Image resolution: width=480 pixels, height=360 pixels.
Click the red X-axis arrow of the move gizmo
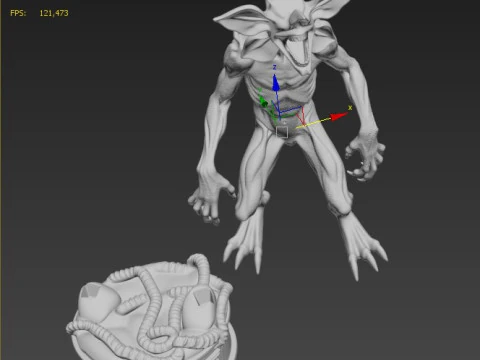tap(339, 116)
